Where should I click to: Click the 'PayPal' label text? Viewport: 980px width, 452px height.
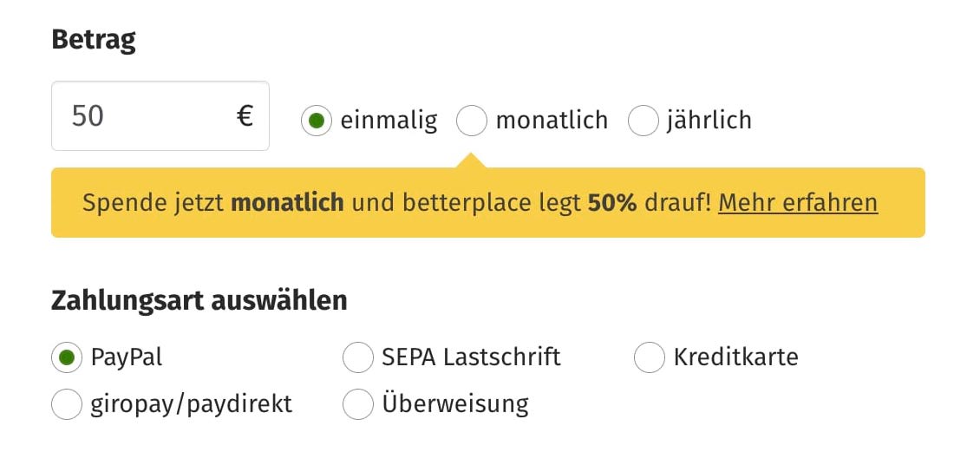(127, 357)
